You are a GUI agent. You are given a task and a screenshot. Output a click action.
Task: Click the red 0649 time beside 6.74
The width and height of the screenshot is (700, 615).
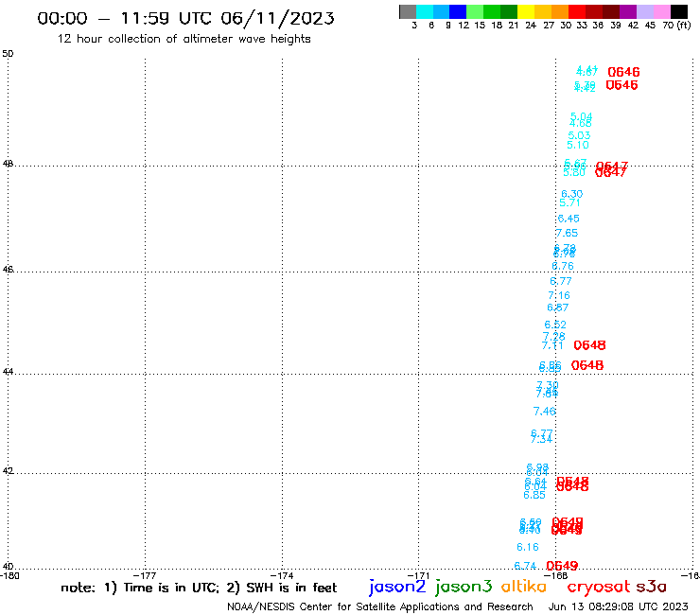562,567
